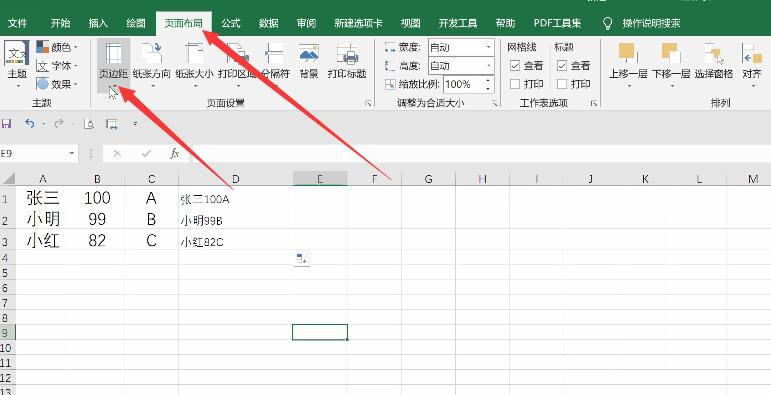Open customize quick access toolbar dropdown
Screen dimensions: 771x395
point(136,124)
